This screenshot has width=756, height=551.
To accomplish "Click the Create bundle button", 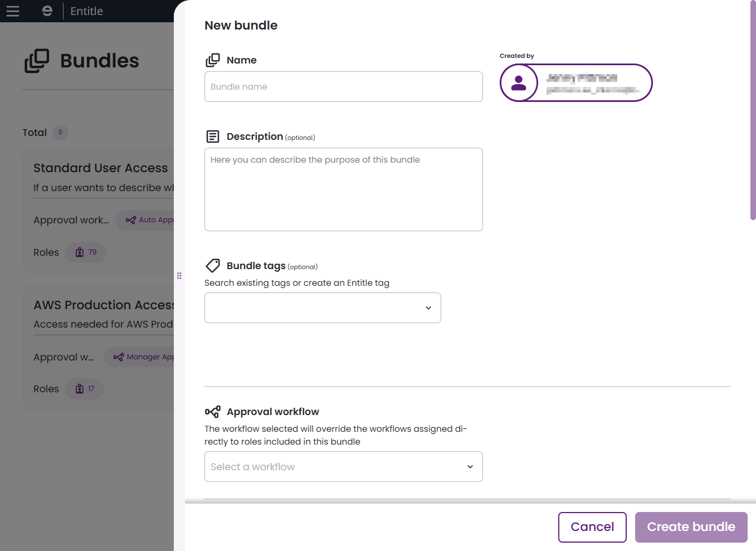I will (x=691, y=526).
